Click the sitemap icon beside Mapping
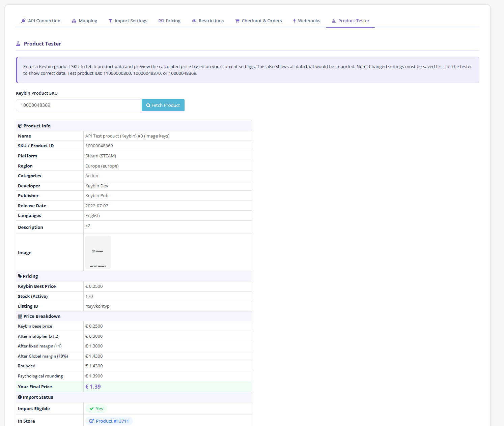504x426 pixels. (74, 21)
